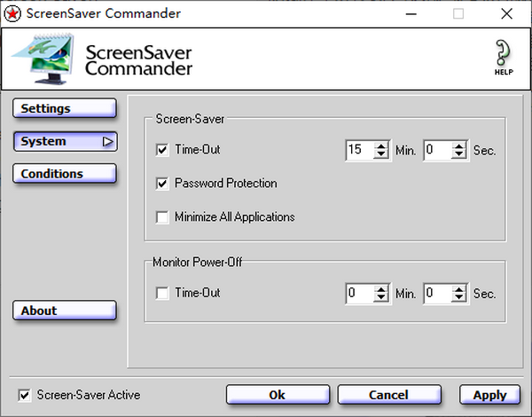Enable Monitor Power-Off Time-Out checkbox
Screen dimensions: 532x417
point(162,293)
